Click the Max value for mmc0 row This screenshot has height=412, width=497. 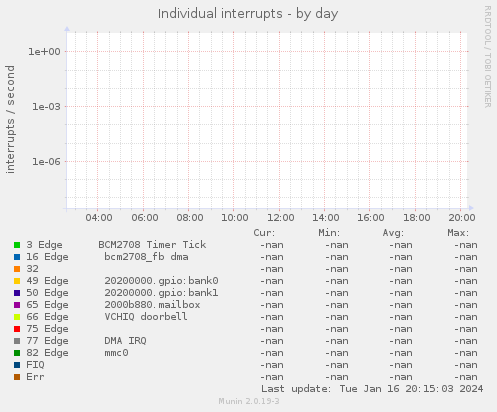(x=466, y=353)
